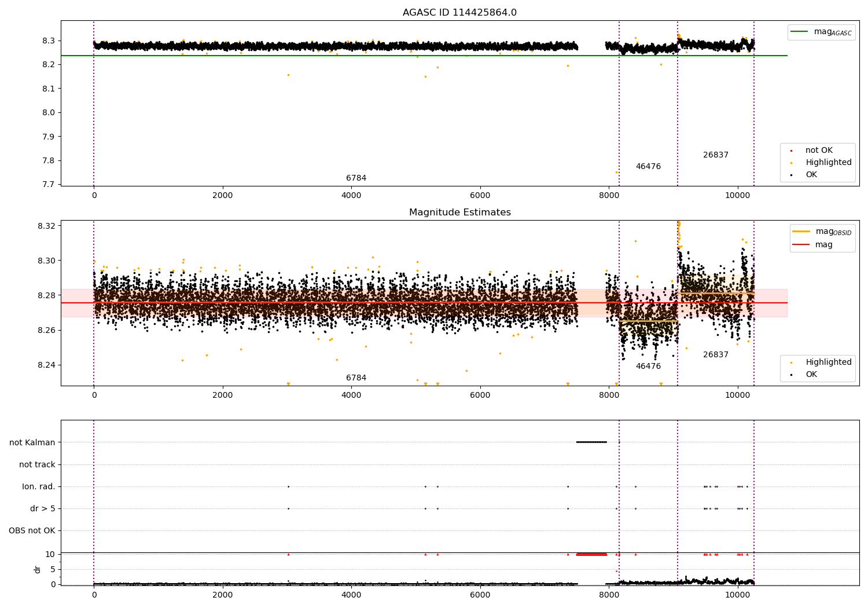Click the '26837' label in the Magnitude Estimates plot
The width and height of the screenshot is (868, 608).
(x=716, y=355)
